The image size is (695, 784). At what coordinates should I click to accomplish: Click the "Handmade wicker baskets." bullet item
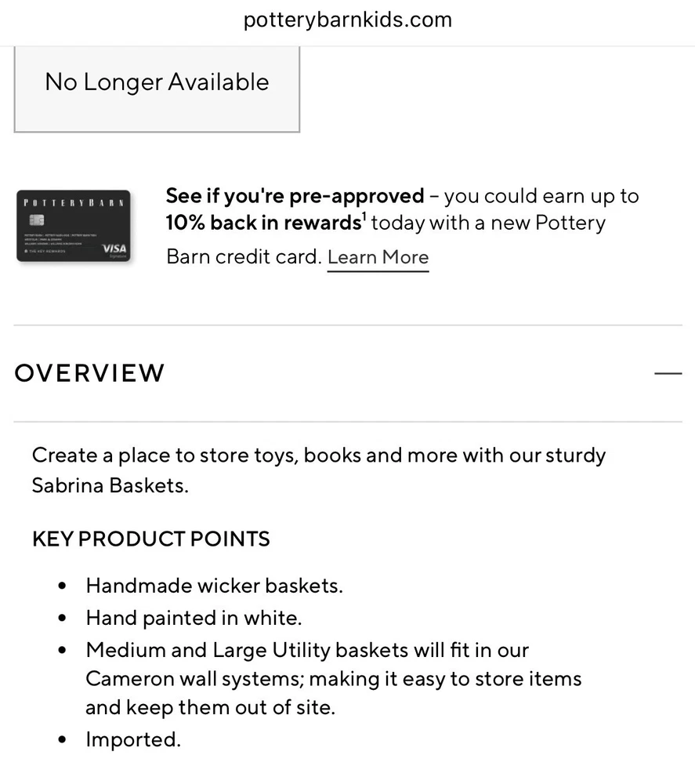[214, 586]
